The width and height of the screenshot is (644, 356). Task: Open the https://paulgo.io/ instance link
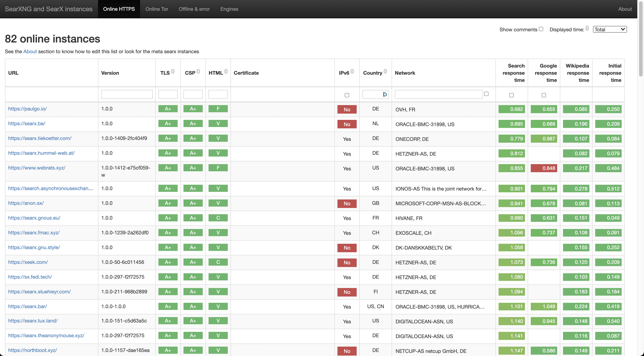(28, 109)
